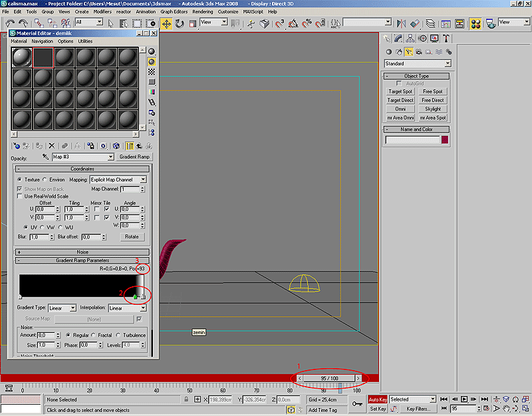532x416 pixels.
Task: Toggle checkered background in Material Editor
Action: 152,71
